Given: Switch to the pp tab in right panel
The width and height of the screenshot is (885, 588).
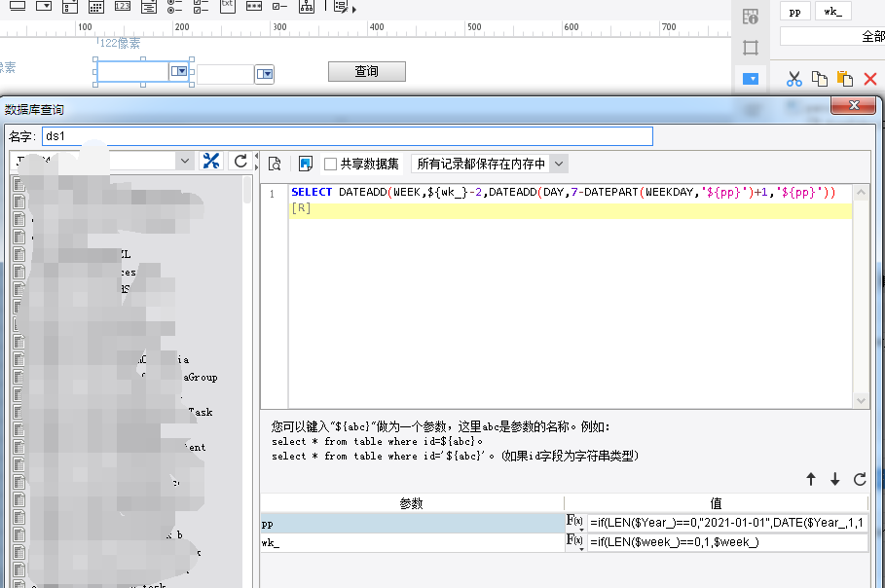Looking at the screenshot, I should coord(794,12).
